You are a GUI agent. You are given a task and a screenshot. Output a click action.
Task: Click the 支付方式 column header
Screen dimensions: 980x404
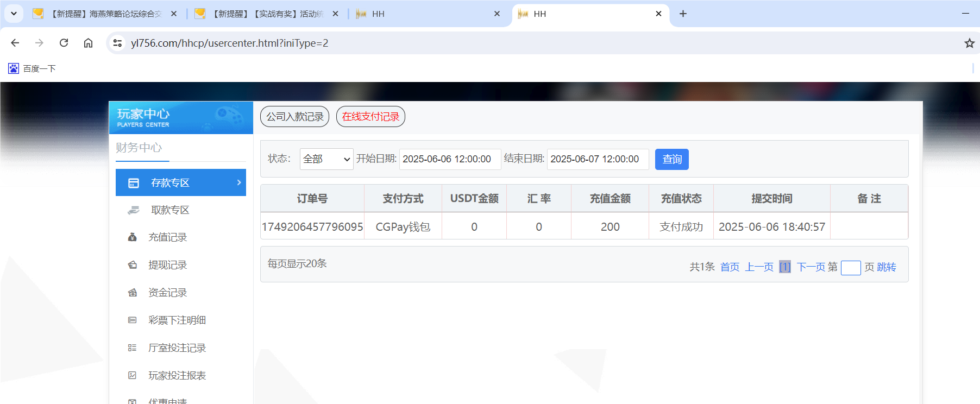[x=403, y=199]
